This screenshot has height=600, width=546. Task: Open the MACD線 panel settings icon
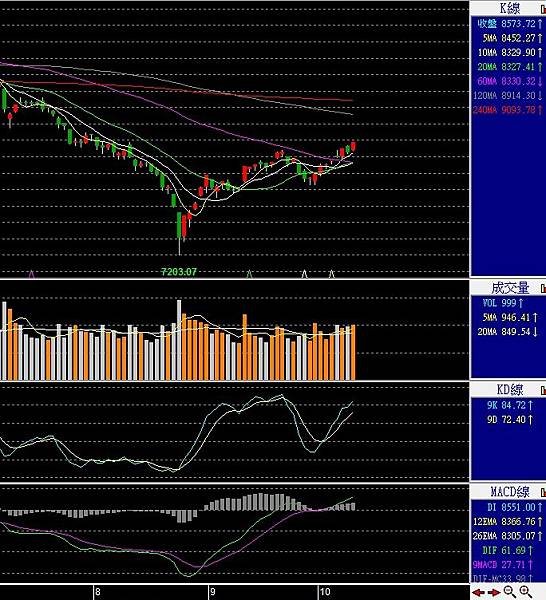[x=543, y=493]
